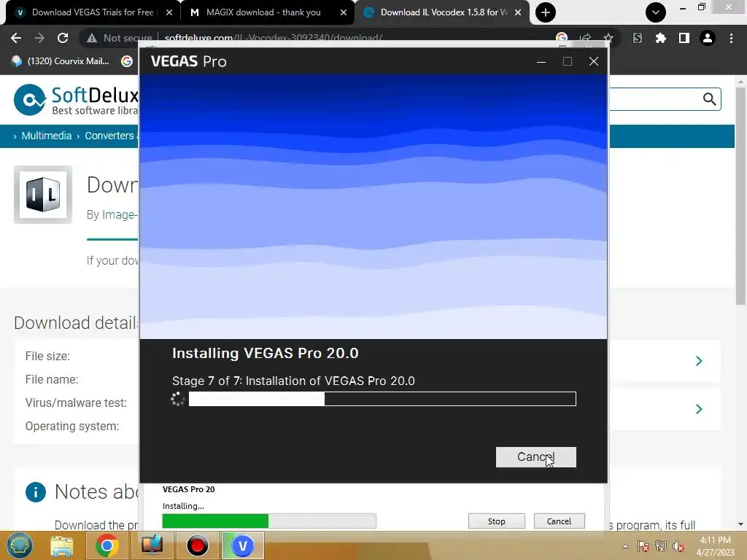Open File Explorer from the taskbar
This screenshot has width=747, height=560.
tap(62, 545)
